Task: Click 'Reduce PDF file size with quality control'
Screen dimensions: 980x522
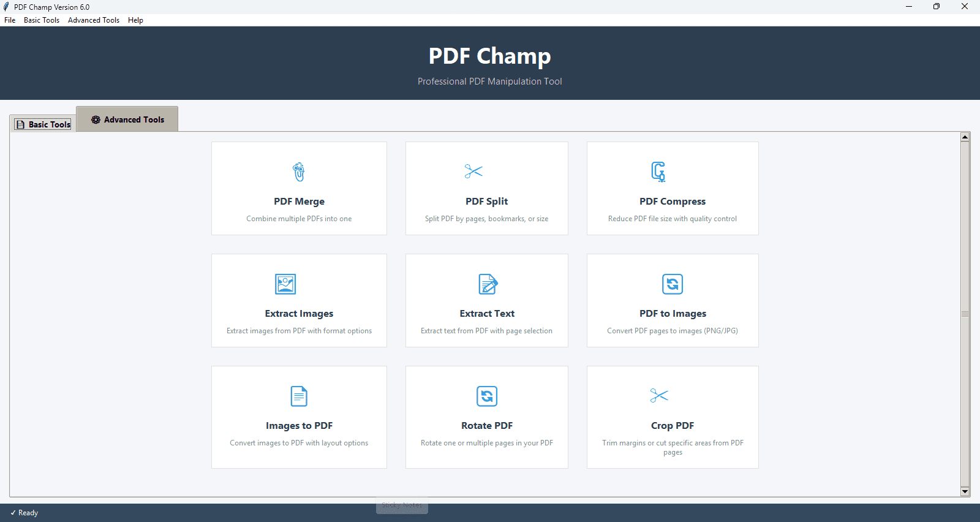Action: pyautogui.click(x=673, y=219)
